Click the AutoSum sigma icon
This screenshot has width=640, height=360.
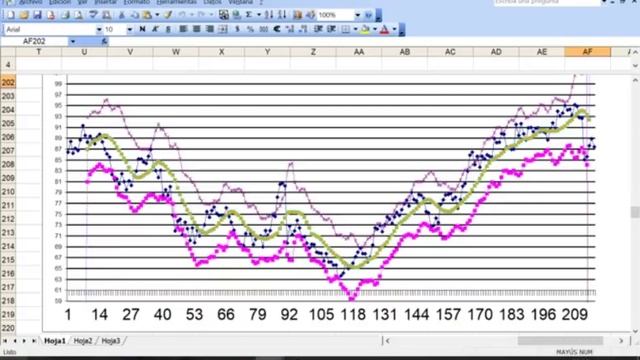[249, 15]
